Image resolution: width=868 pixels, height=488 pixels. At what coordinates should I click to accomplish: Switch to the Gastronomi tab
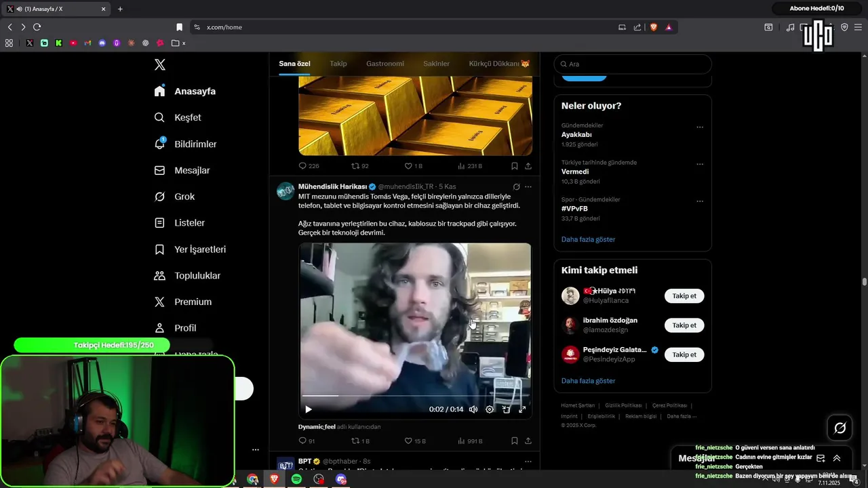tap(385, 64)
